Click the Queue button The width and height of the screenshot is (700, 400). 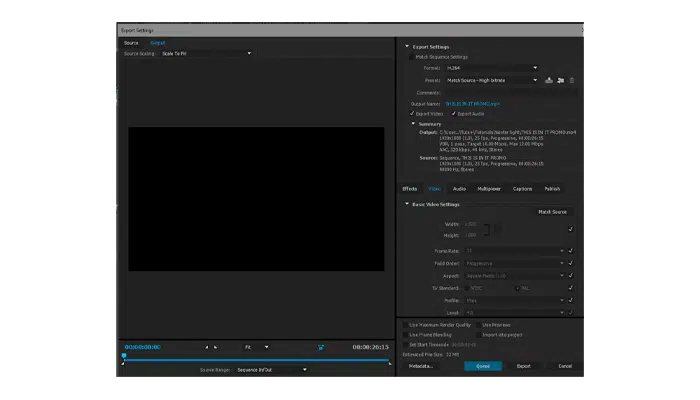click(x=483, y=366)
